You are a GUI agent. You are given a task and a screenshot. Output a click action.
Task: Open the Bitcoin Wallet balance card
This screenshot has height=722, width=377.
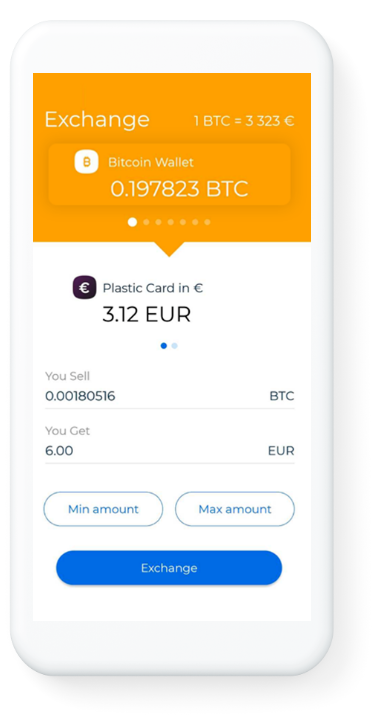click(169, 174)
